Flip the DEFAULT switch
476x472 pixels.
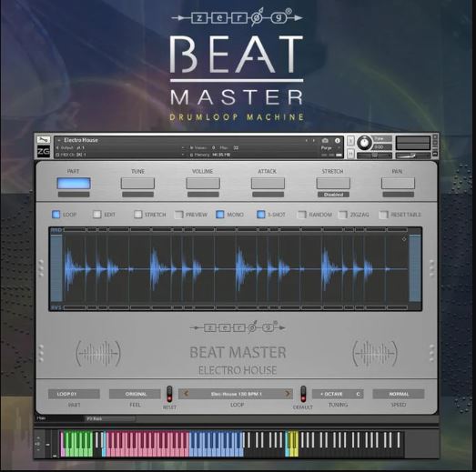[303, 394]
